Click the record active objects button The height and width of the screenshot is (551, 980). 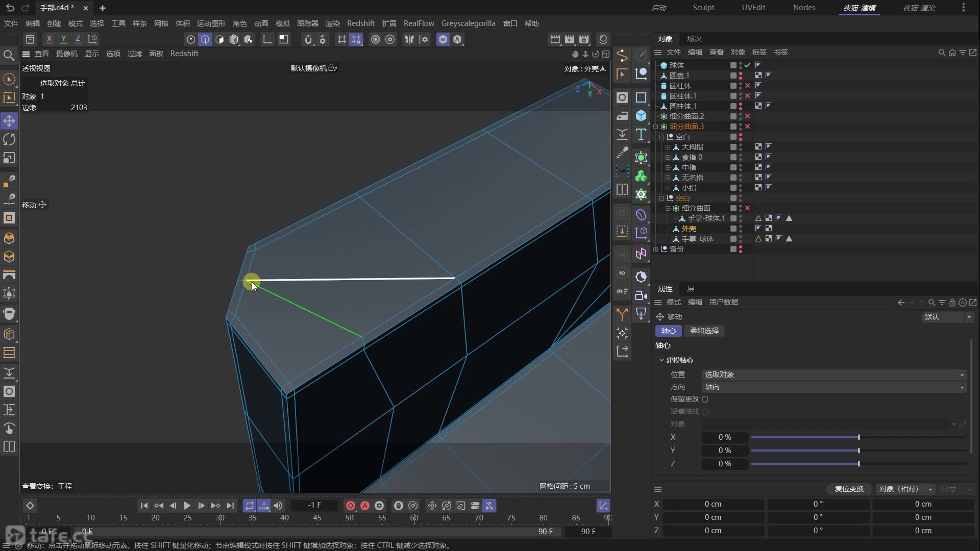(x=351, y=506)
